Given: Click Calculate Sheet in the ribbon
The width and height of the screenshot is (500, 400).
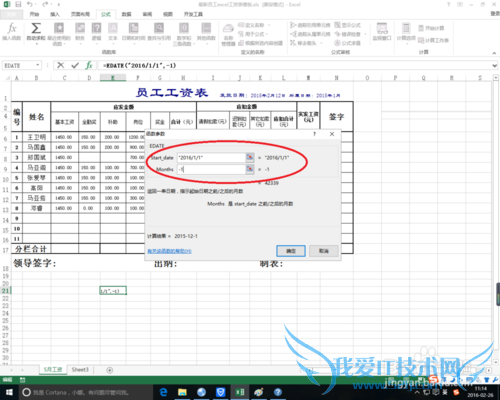Looking at the screenshot, I should 433,40.
